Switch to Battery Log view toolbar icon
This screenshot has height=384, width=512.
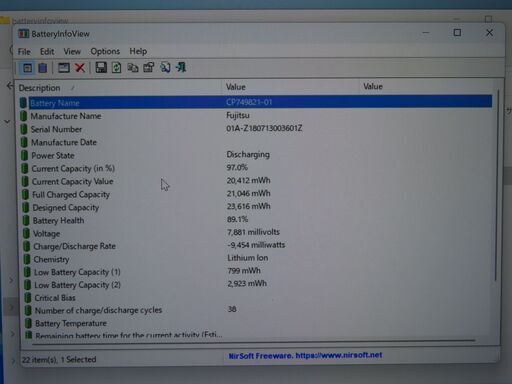[43, 68]
